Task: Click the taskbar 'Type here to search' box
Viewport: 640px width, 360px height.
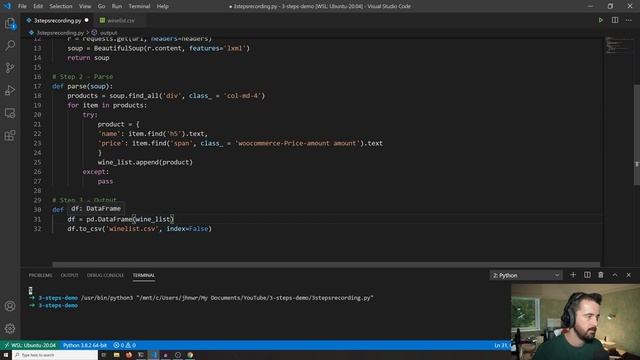Action: point(56,355)
